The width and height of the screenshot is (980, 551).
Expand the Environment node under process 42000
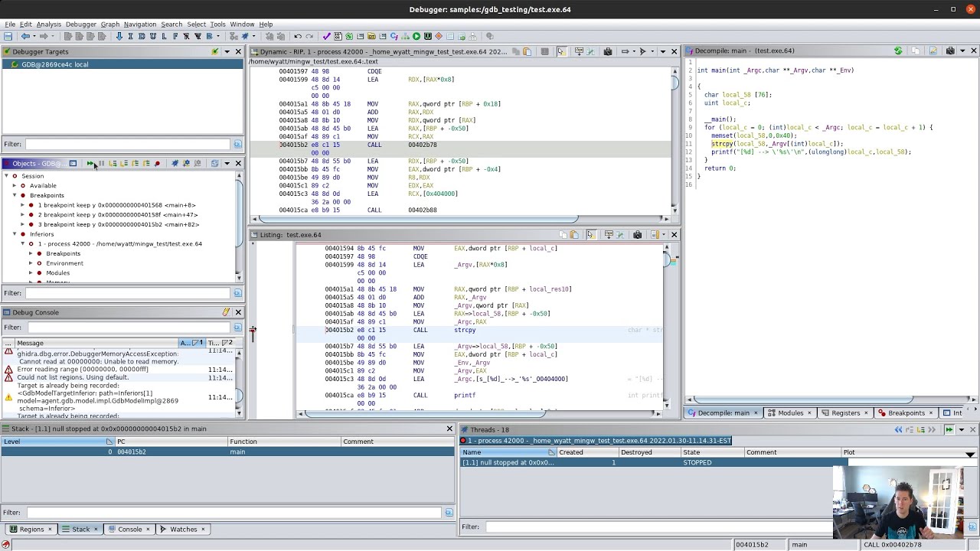31,263
